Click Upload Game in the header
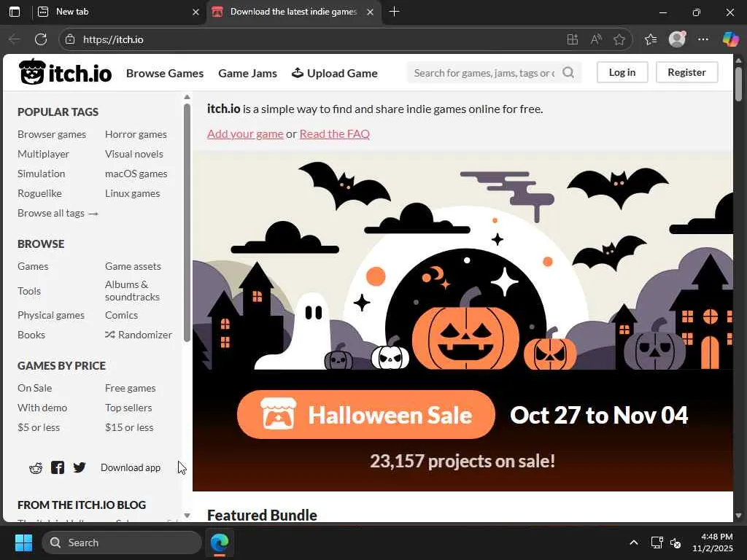This screenshot has height=560, width=747. click(x=334, y=74)
